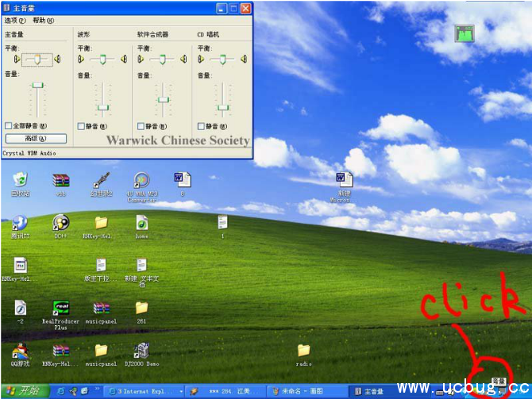Select the BNKey-Mel... file with window thumbnail icon

pos(20,270)
